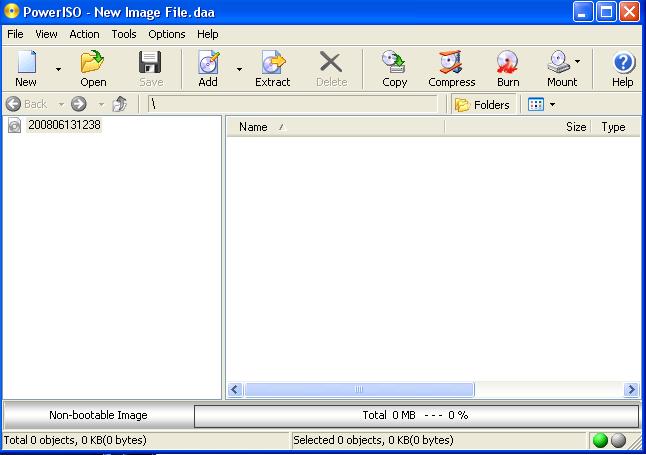Click the Up one level icon

tap(120, 104)
